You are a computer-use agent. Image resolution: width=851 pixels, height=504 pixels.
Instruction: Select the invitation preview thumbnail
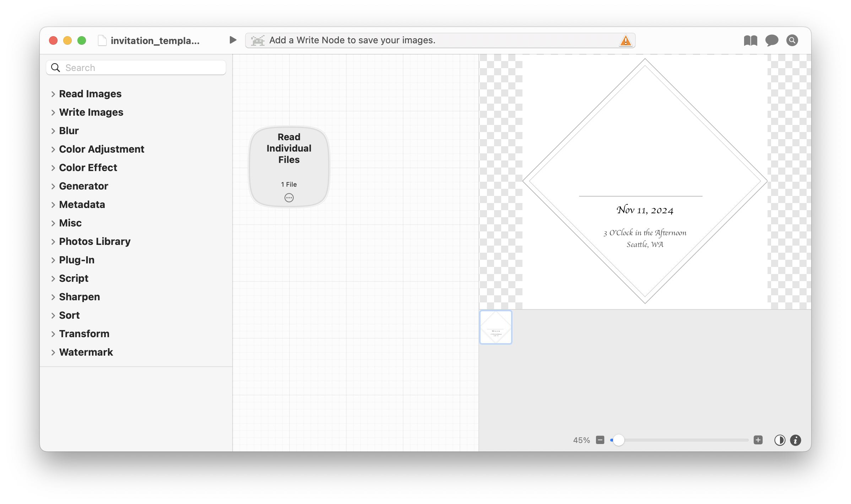[495, 327]
